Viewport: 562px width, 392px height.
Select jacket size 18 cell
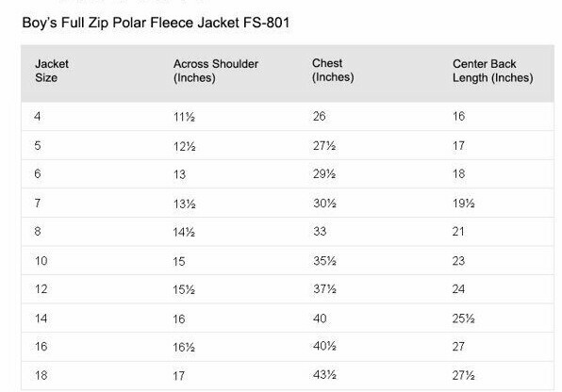coord(41,375)
